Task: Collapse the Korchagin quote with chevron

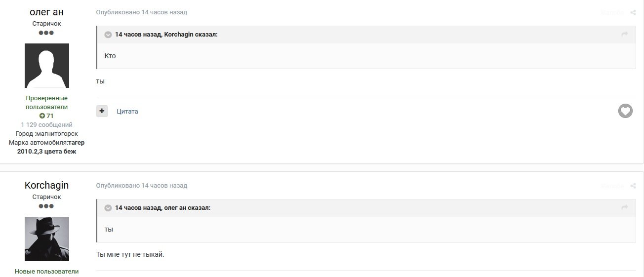Action: pyautogui.click(x=108, y=35)
